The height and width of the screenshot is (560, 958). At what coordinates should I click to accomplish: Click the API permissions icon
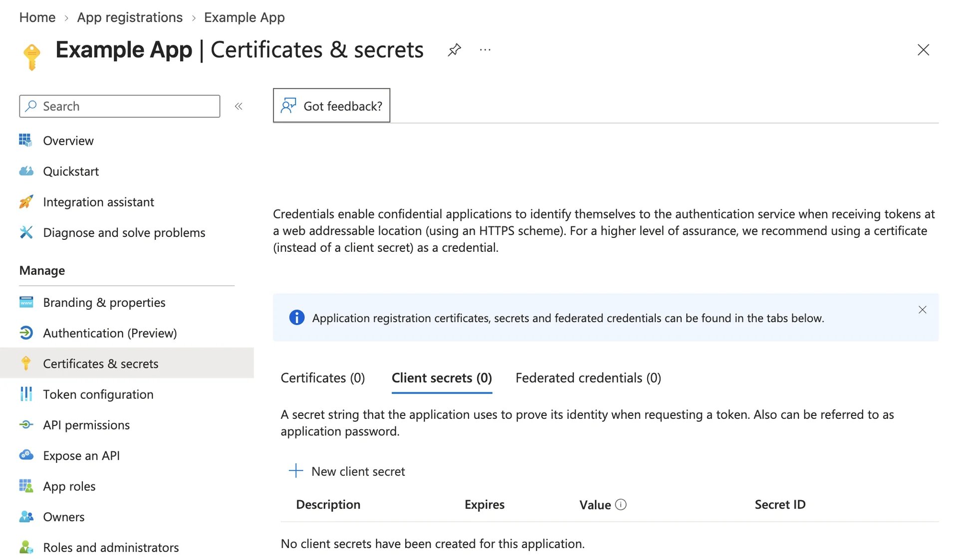26,424
